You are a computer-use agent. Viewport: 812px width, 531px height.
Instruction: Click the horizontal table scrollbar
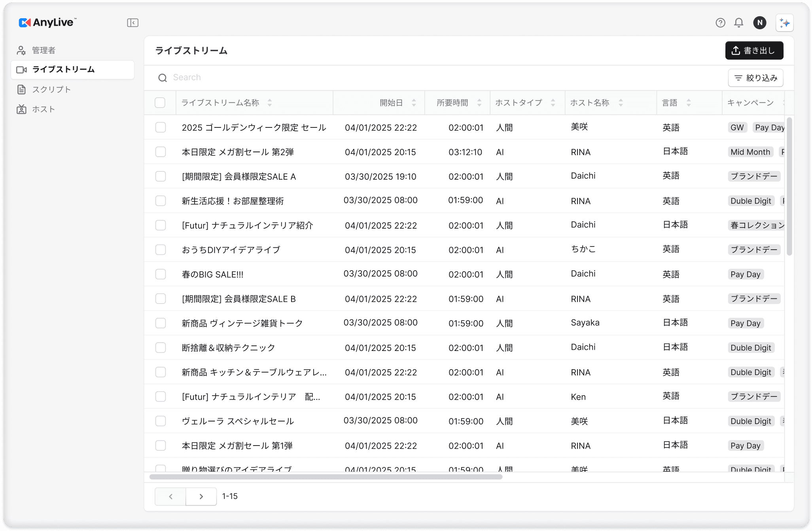pos(326,477)
